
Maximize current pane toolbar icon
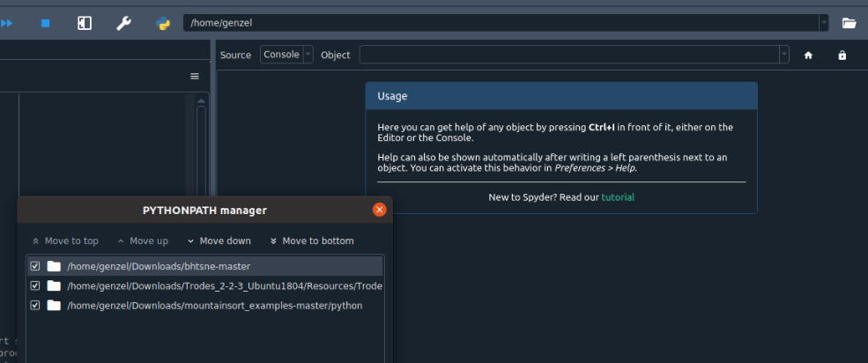point(84,23)
